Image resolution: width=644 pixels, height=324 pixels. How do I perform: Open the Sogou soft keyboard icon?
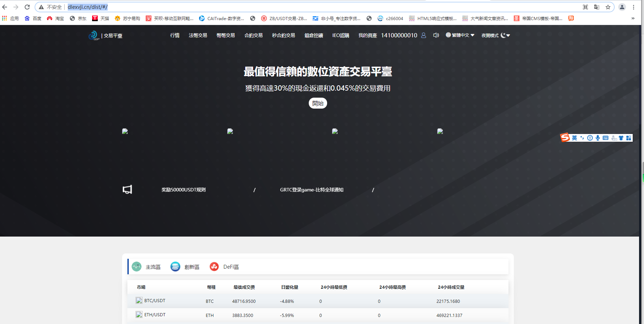(605, 138)
